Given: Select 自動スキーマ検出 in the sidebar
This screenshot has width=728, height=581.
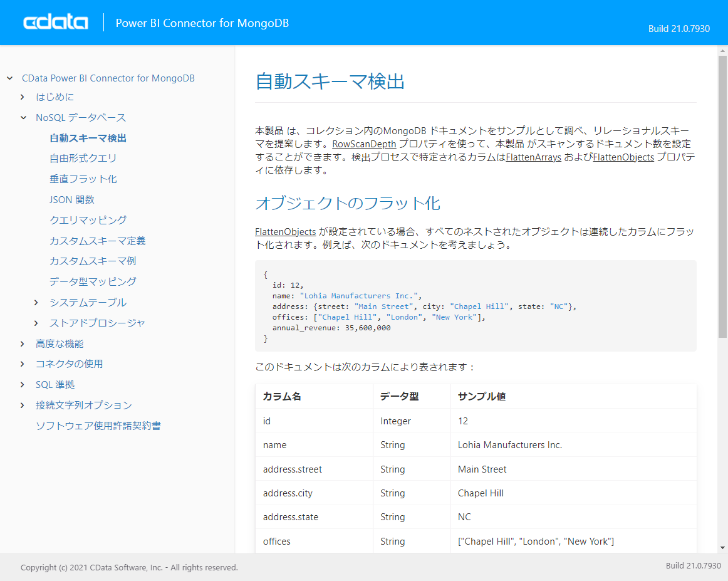Looking at the screenshot, I should coord(88,138).
